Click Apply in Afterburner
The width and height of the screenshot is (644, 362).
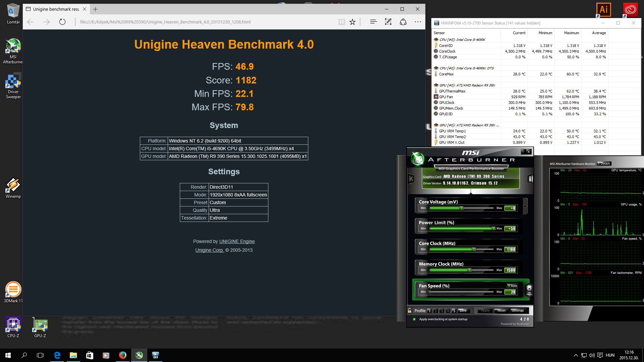485,310
